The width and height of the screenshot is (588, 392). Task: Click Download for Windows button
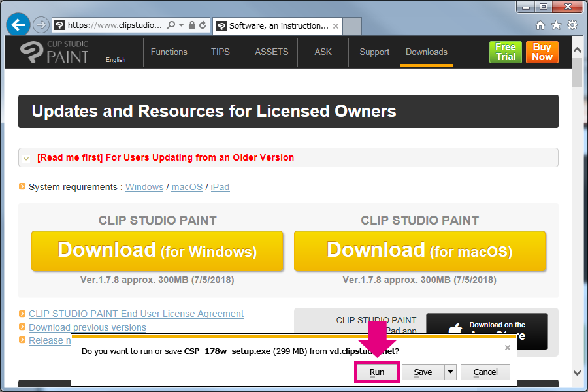pyautogui.click(x=157, y=251)
